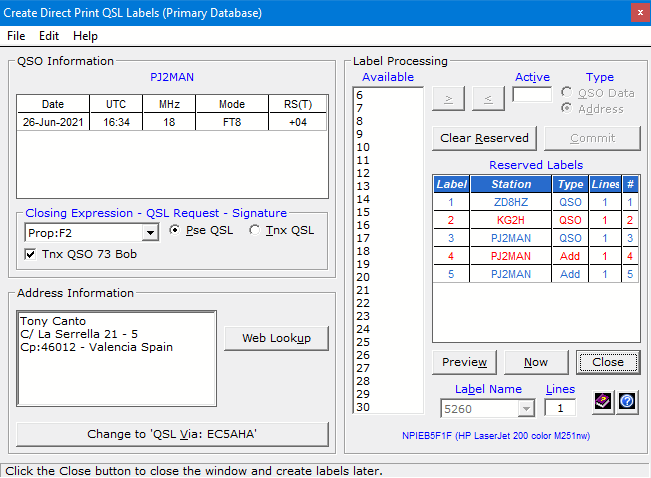This screenshot has height=478, width=651.
Task: Open the Prop:F2 closing expression dropdown
Action: [150, 233]
